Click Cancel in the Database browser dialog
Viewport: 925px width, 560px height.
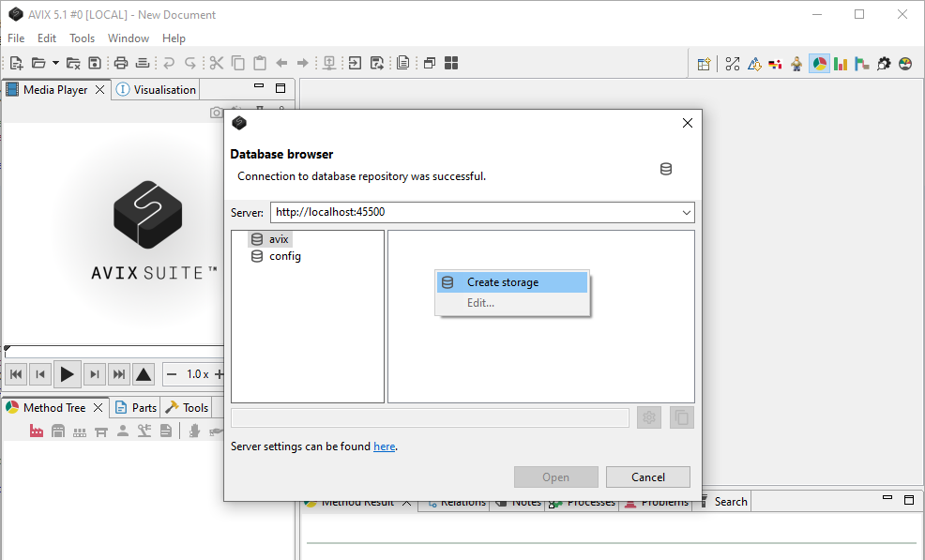click(x=647, y=477)
